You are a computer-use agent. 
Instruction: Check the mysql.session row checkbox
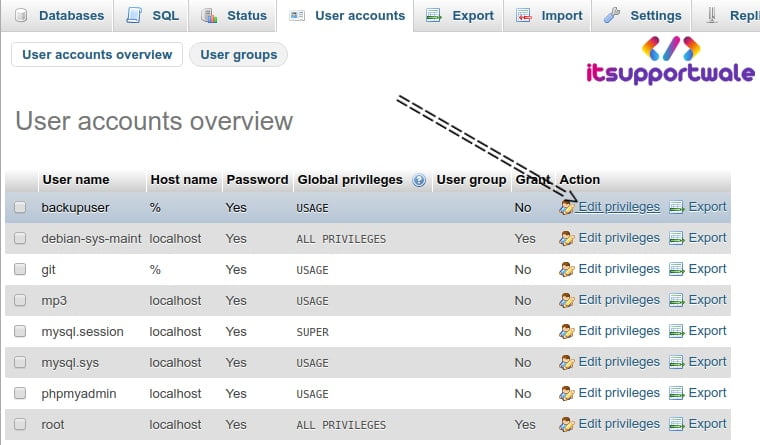(x=20, y=331)
